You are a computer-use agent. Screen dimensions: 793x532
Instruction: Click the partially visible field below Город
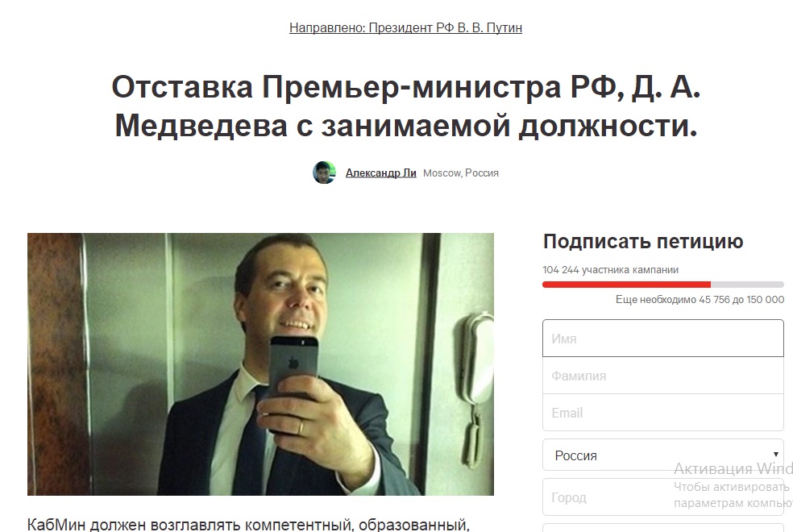click(x=663, y=527)
